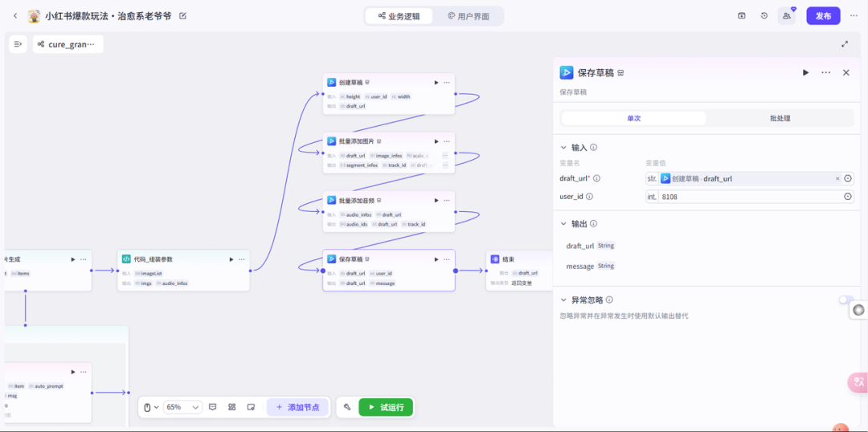Viewport: 868px width, 432px height.
Task: Enable the 异常忽略 toggle switch
Action: coord(845,300)
